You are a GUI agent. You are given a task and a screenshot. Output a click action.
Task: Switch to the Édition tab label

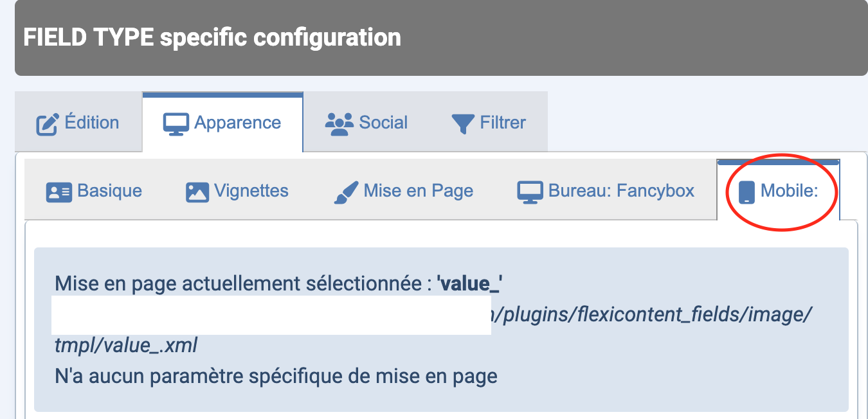point(92,123)
